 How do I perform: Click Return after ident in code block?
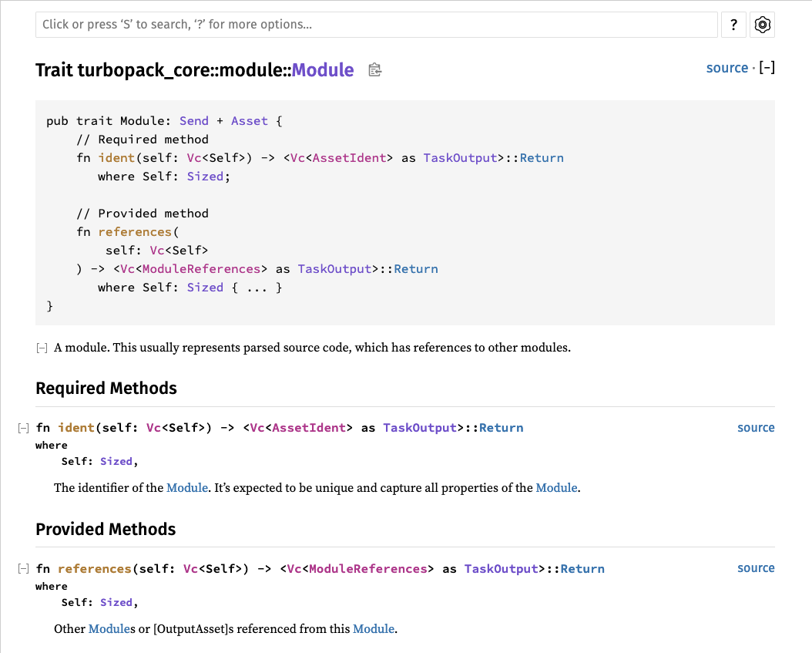(542, 158)
